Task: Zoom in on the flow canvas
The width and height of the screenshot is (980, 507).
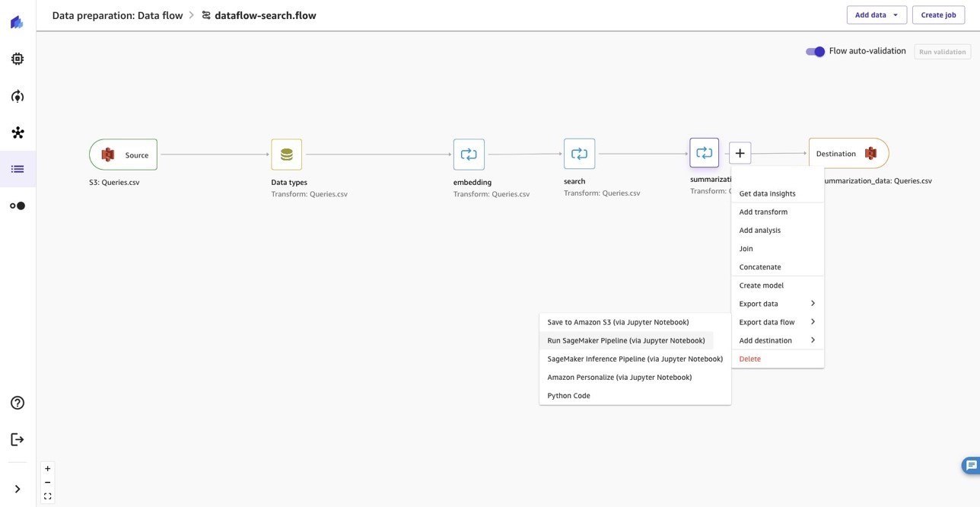Action: (x=47, y=469)
